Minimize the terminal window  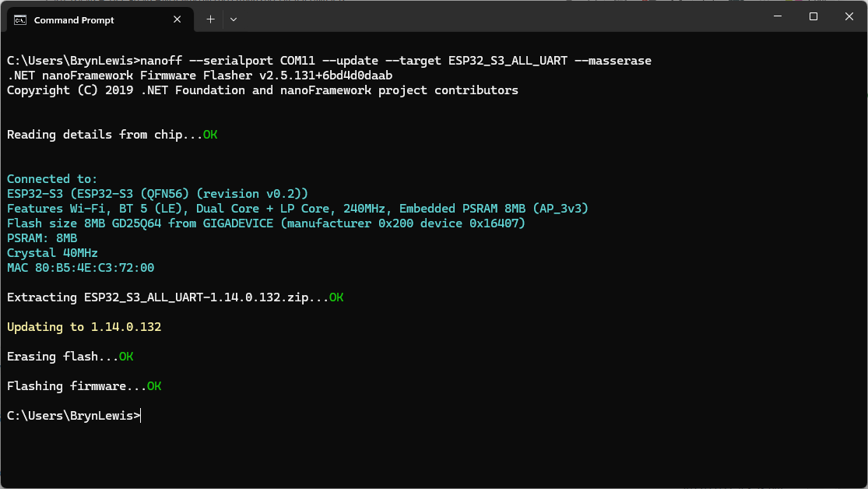pos(777,16)
